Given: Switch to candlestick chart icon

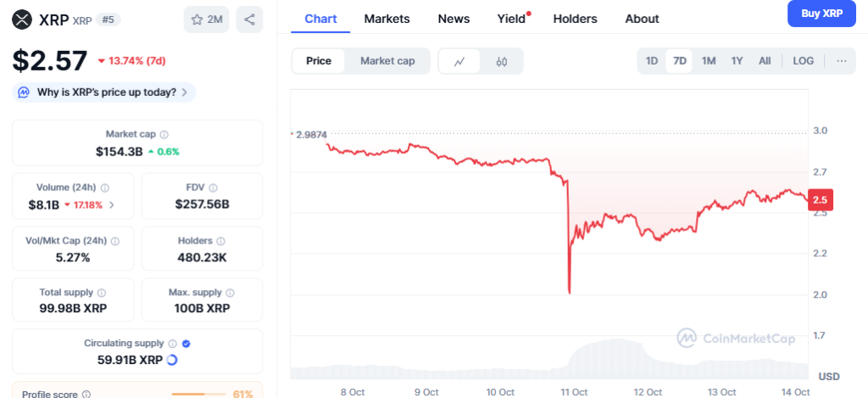Looking at the screenshot, I should pyautogui.click(x=502, y=61).
